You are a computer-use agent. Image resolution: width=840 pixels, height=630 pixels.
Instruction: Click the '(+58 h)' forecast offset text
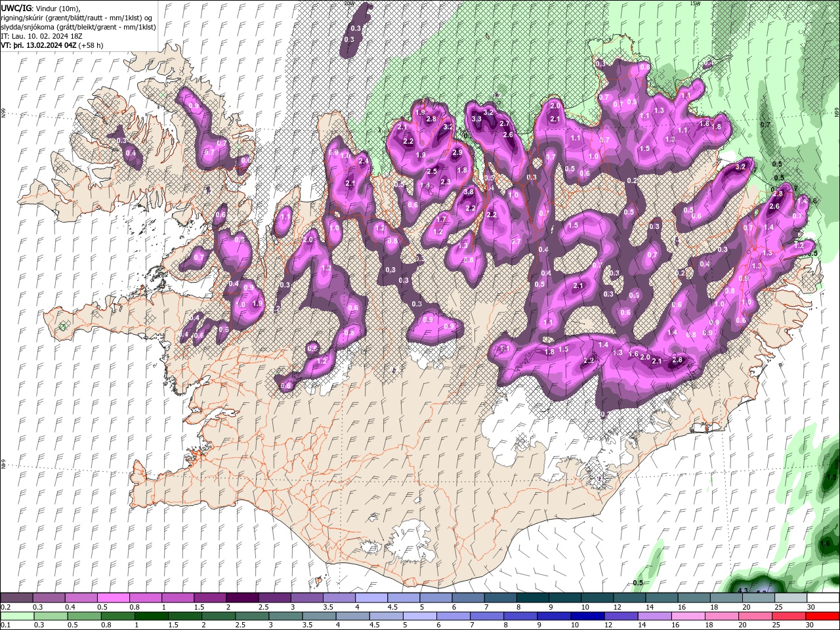point(91,45)
